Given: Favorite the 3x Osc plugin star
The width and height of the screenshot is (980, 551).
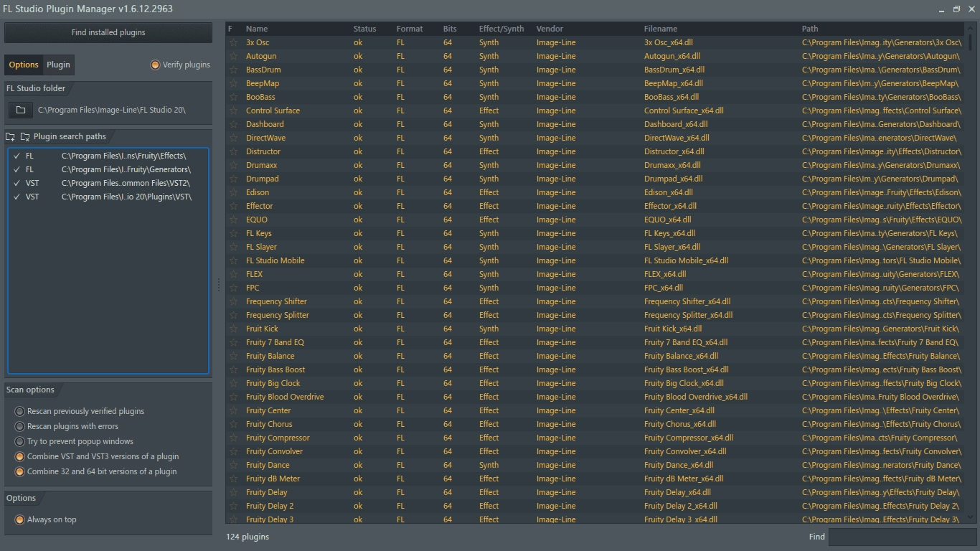Looking at the screenshot, I should [x=233, y=42].
